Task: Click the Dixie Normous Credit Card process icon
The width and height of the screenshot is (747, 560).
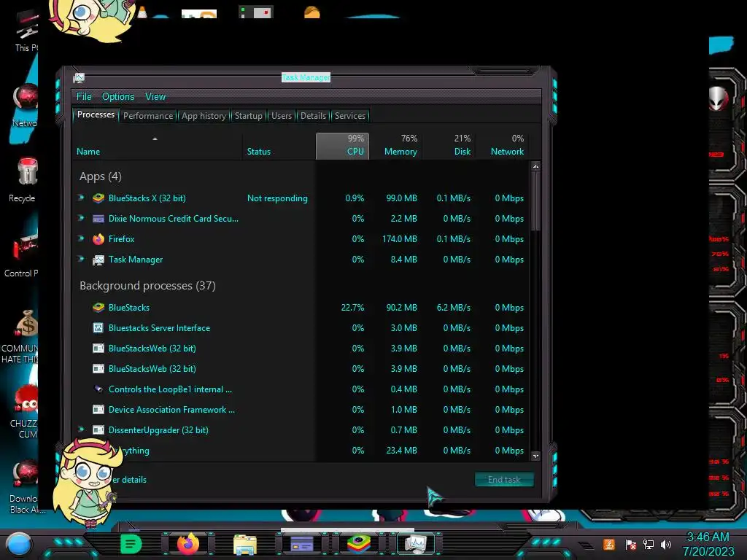Action: pyautogui.click(x=98, y=219)
